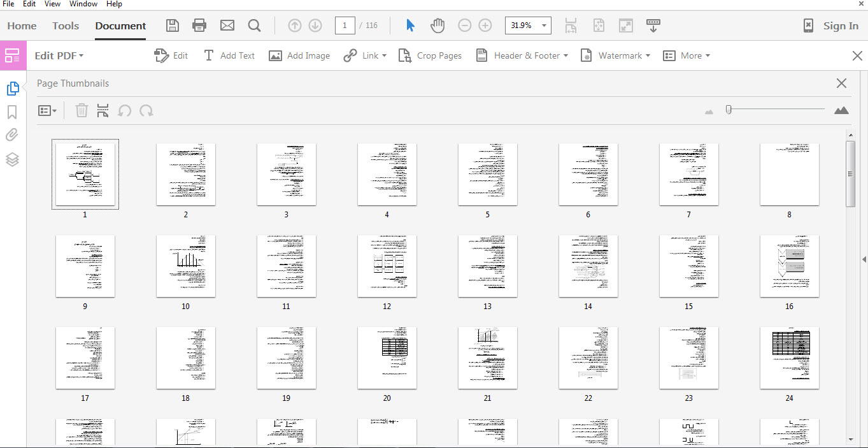This screenshot has height=448, width=868.
Task: Click the read mode keyboard icon
Action: coord(653,25)
